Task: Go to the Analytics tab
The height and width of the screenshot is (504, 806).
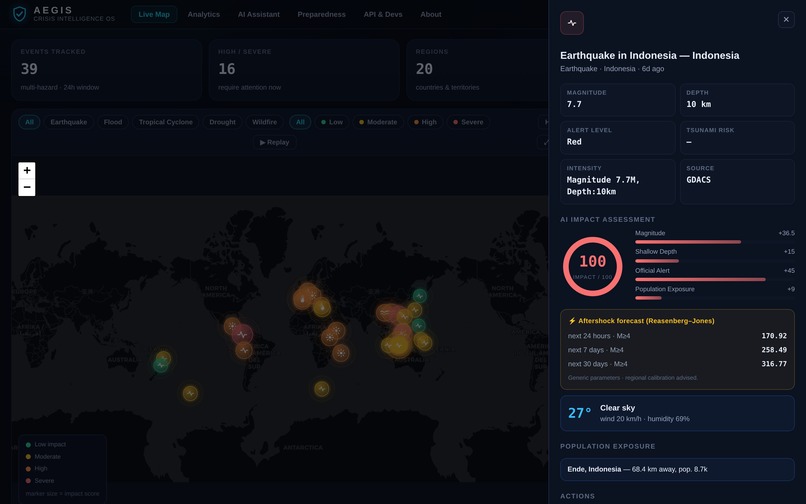Action: pos(204,14)
